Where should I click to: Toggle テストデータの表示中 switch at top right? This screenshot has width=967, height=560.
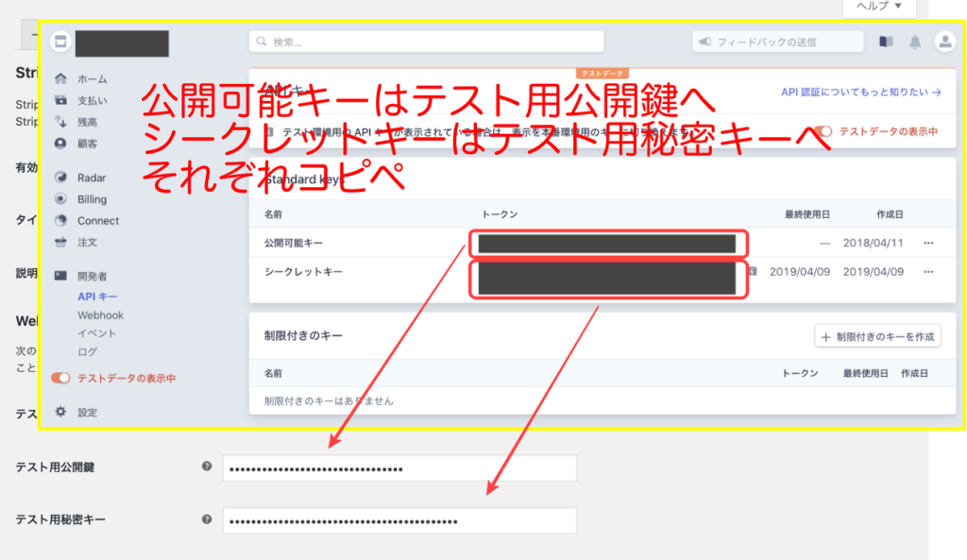[x=823, y=131]
